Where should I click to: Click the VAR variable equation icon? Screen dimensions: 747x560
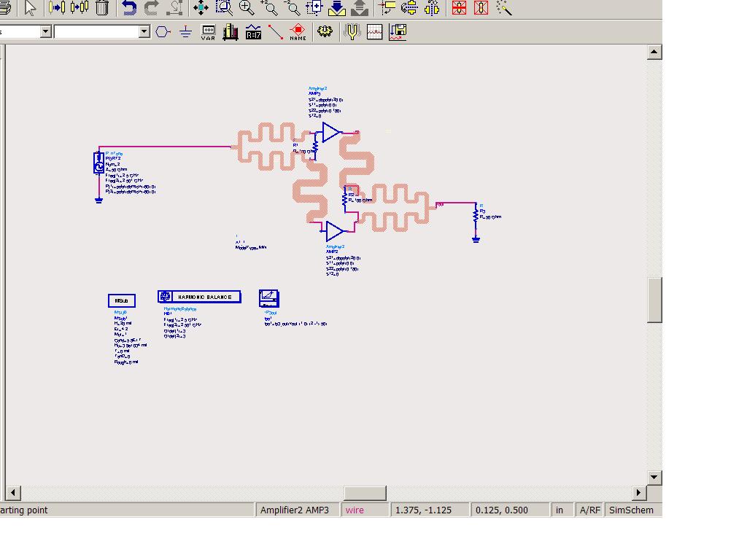[208, 32]
